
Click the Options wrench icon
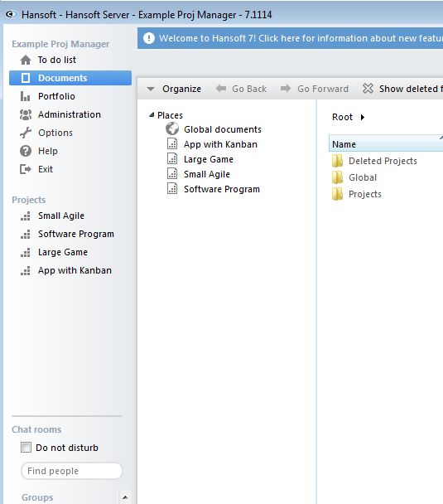pos(26,133)
